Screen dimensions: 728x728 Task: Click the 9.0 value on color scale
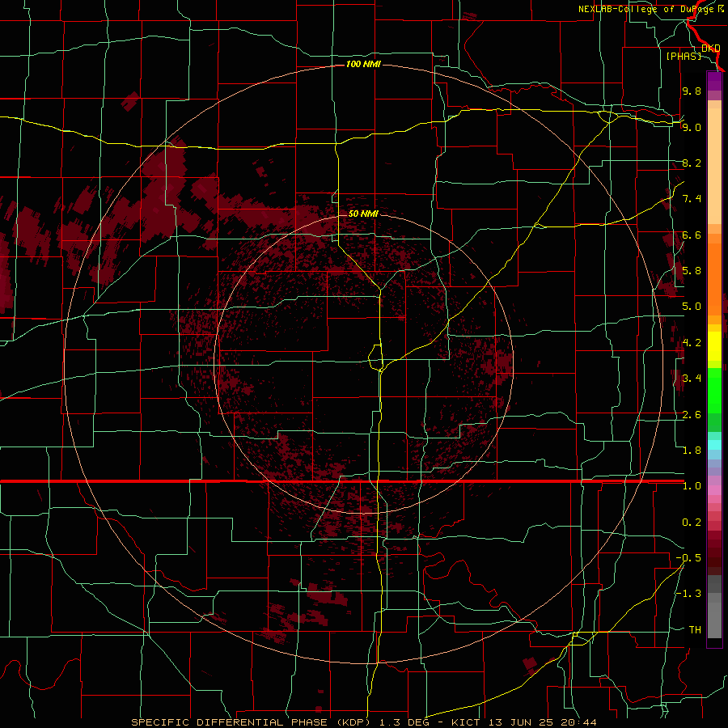click(x=692, y=127)
